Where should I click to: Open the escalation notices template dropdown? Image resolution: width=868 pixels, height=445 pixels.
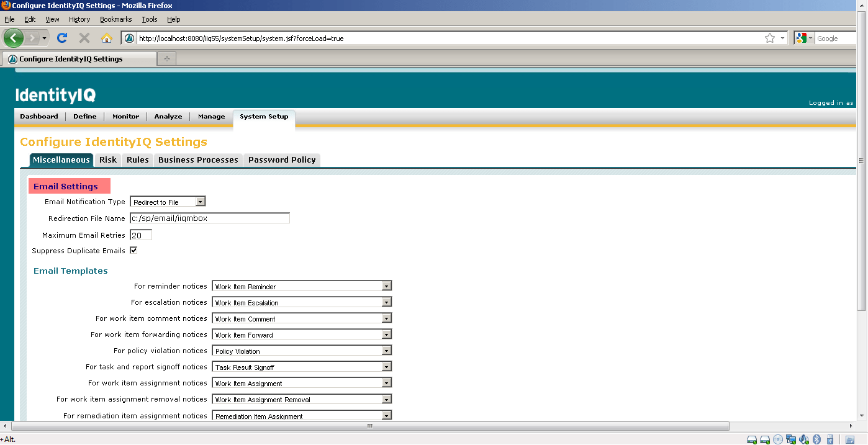[x=302, y=302]
